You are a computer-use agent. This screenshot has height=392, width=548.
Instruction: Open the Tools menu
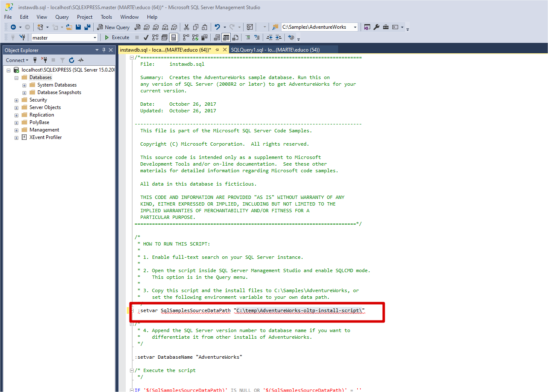point(106,17)
